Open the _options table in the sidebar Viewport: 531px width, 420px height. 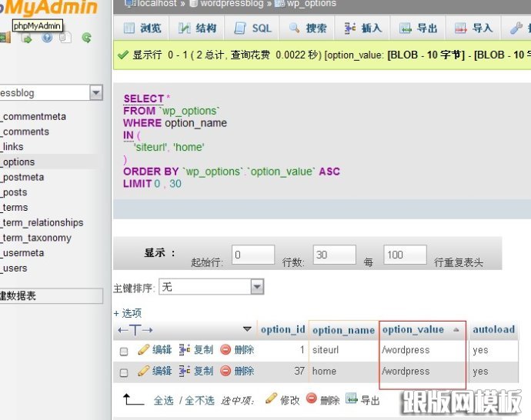point(17,162)
